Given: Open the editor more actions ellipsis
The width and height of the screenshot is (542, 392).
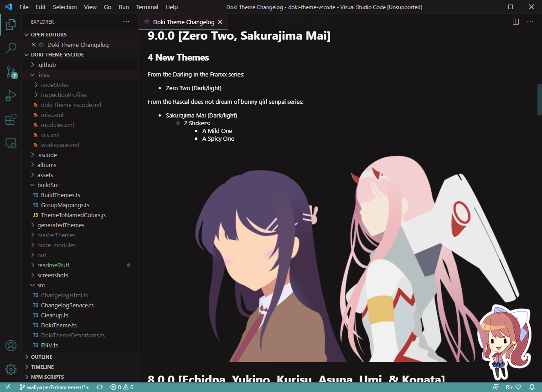Looking at the screenshot, I should (x=530, y=22).
